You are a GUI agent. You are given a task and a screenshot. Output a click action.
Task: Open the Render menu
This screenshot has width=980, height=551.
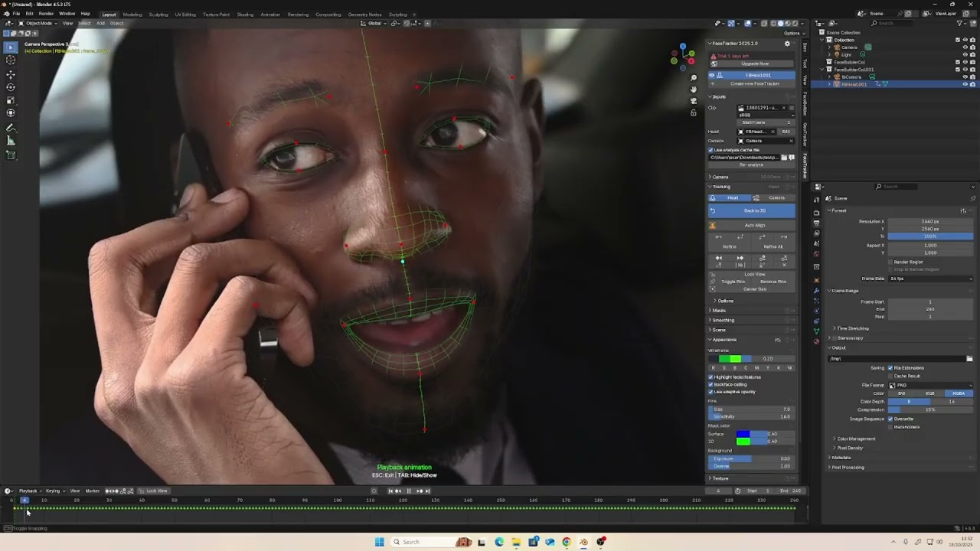point(46,14)
